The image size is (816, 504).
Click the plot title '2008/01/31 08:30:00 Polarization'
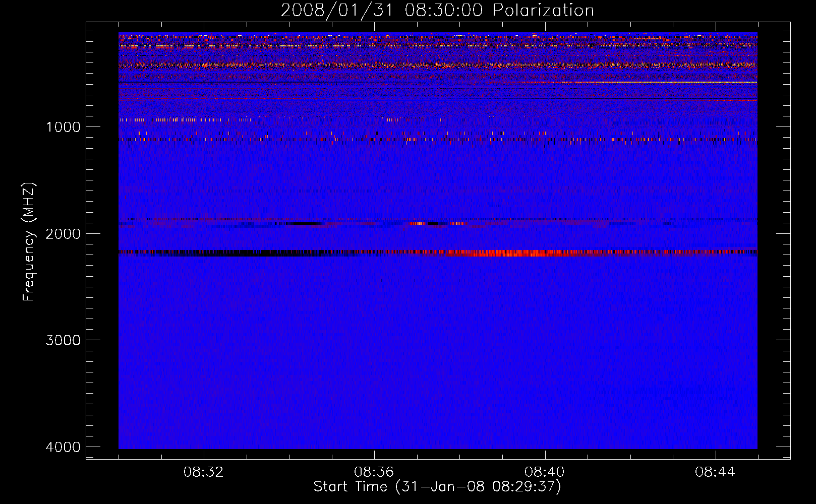click(437, 11)
